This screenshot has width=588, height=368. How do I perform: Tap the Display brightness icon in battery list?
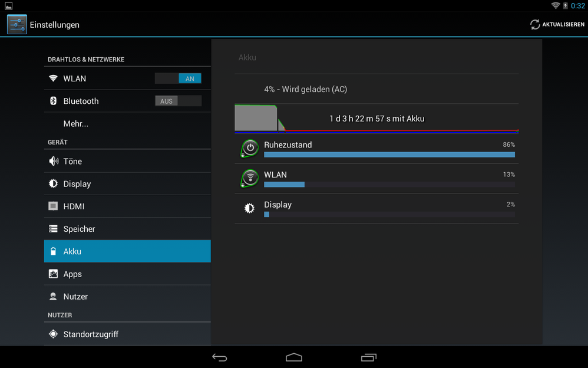[x=250, y=208]
